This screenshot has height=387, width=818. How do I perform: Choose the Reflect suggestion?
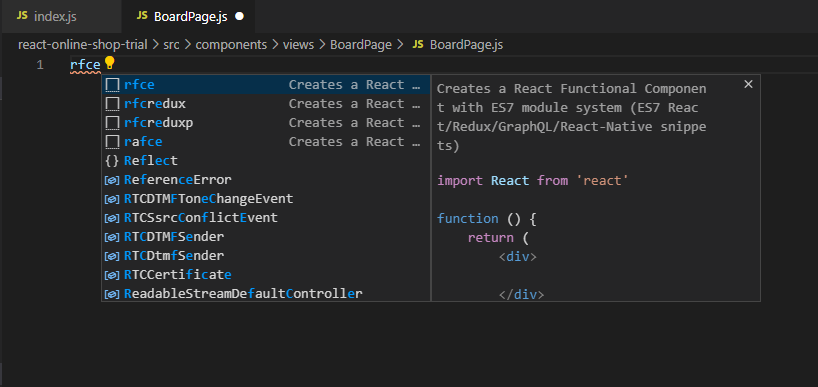point(266,161)
